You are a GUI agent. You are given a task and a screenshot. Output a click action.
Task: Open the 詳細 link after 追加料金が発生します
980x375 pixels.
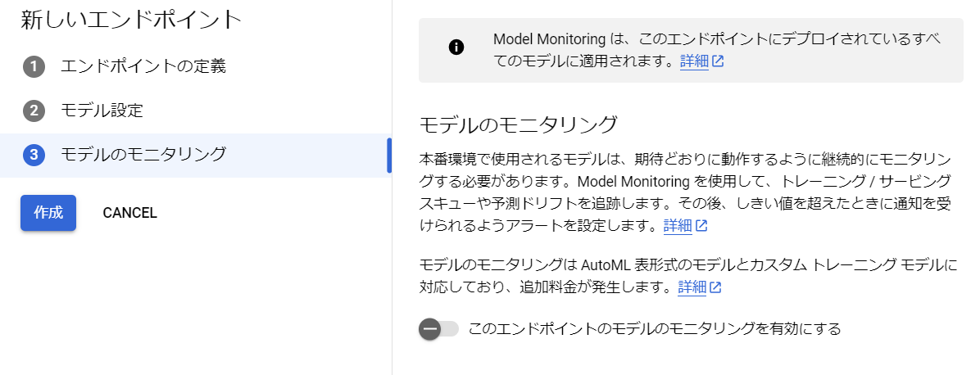tap(692, 287)
